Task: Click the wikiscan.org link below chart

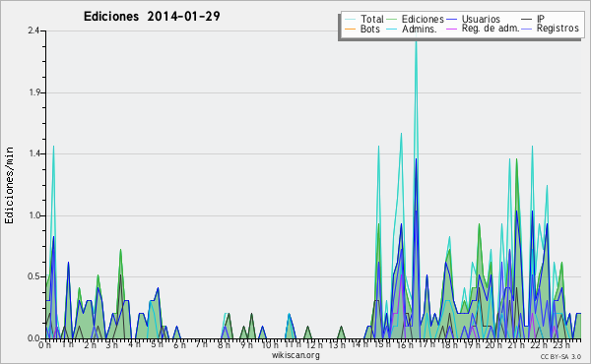Action: [x=295, y=355]
